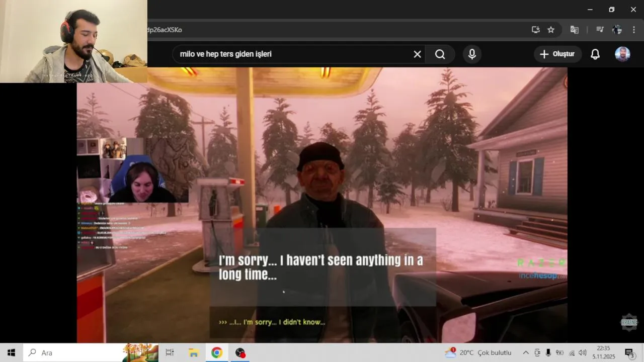Open Chrome's three-dot menu
644x362 pixels.
633,30
